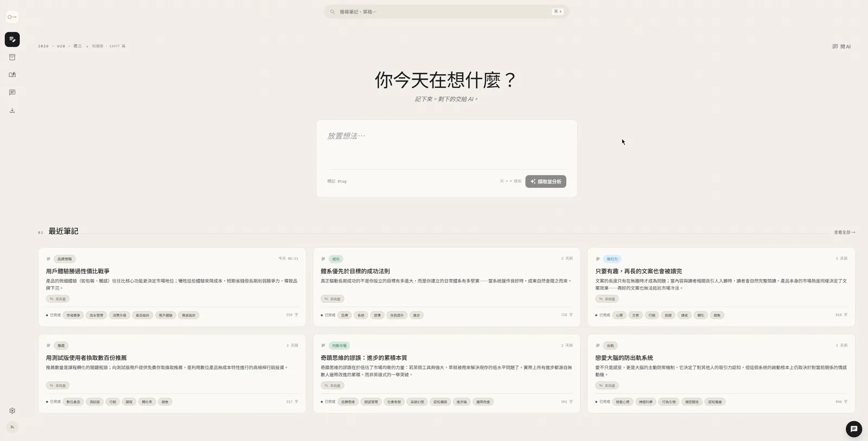Image resolution: width=868 pixels, height=441 pixels.
Task: Click the 成本管理 tag chip
Action: pos(96,316)
